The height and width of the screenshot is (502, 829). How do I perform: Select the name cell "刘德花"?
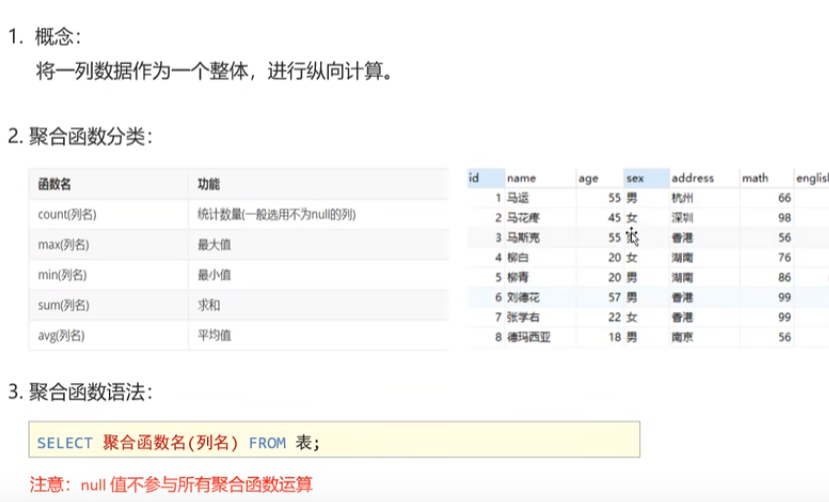pyautogui.click(x=523, y=298)
